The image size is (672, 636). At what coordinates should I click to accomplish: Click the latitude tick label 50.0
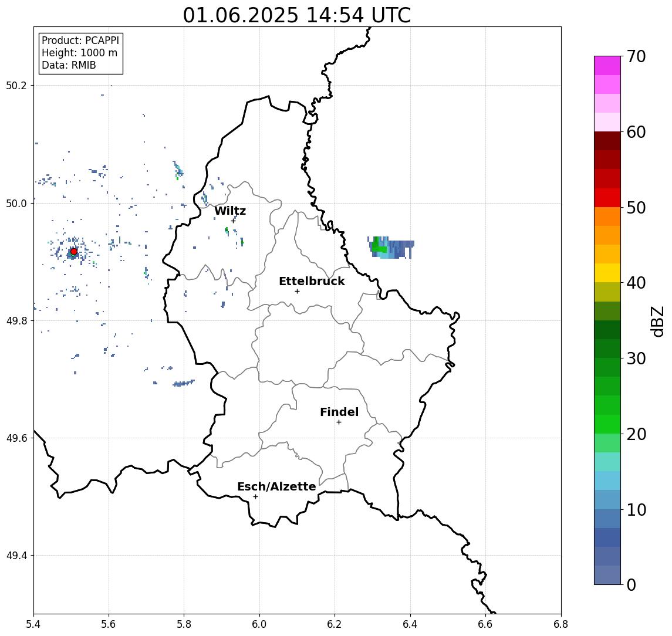tap(16, 203)
